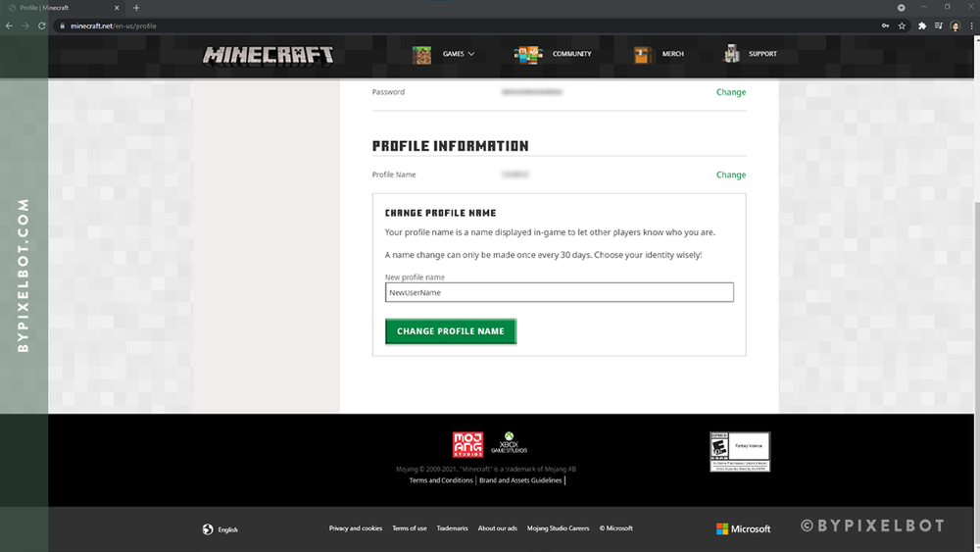Open a new browser tab
The height and width of the screenshot is (552, 980).
click(136, 8)
